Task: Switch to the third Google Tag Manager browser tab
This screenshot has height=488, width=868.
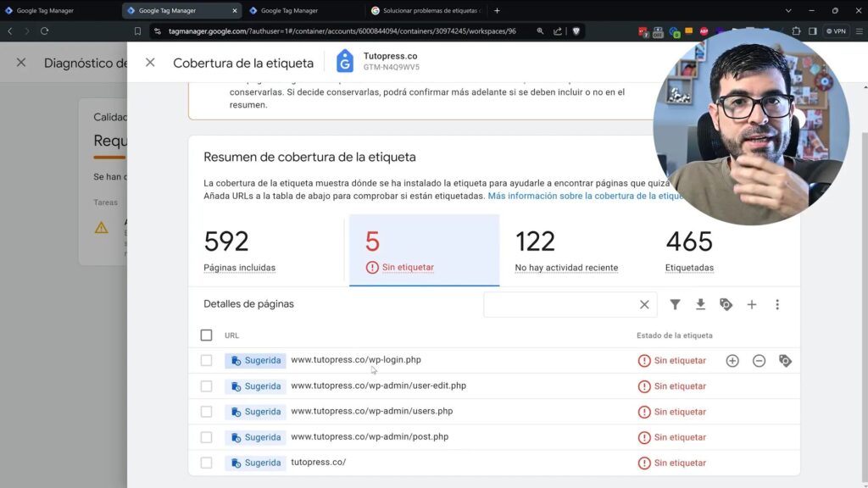Action: point(303,10)
